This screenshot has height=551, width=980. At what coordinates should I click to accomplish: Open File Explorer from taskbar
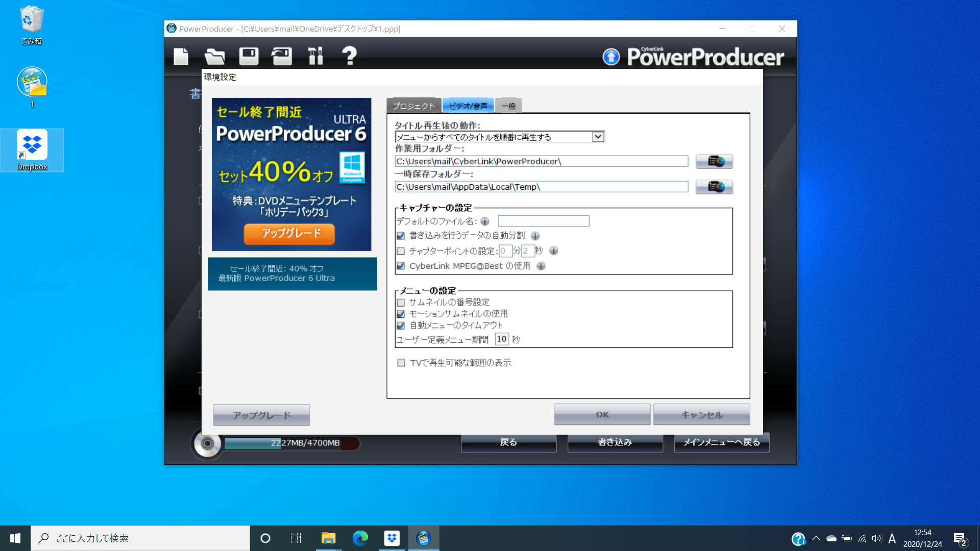[328, 538]
